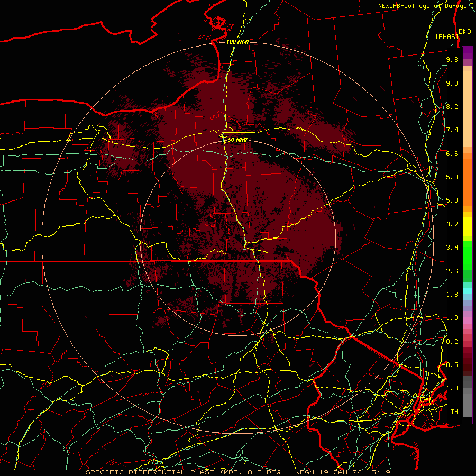Click the 100 NMI range ring label
Screen dimensions: 476x476
237,42
